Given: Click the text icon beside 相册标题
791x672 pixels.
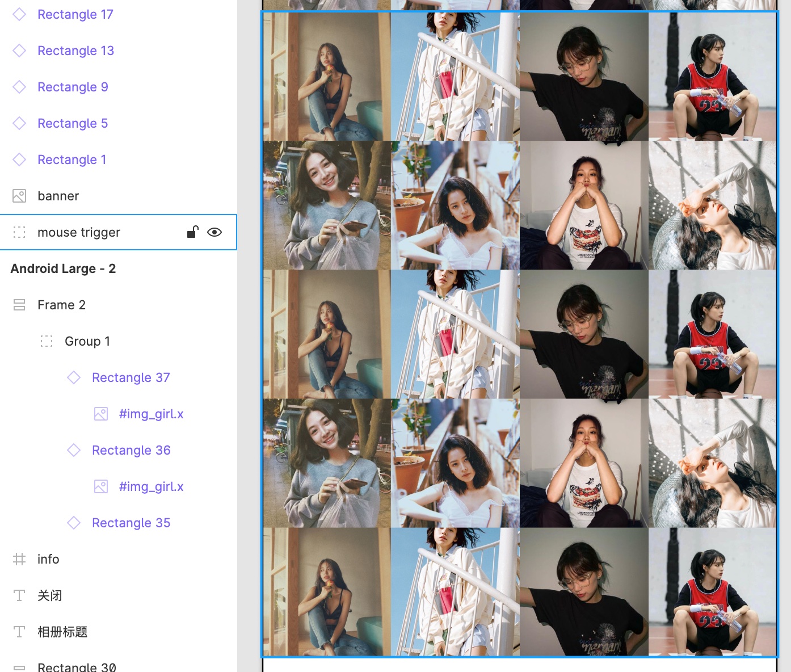Looking at the screenshot, I should pos(19,632).
